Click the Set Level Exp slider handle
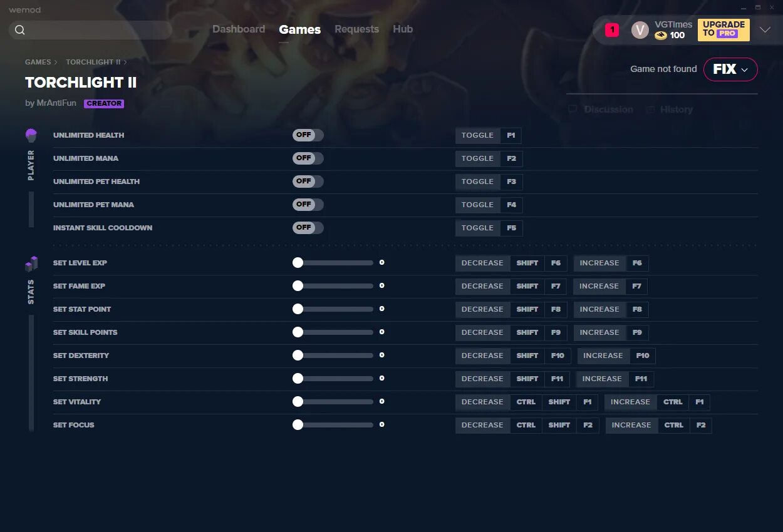783x532 pixels. click(x=298, y=263)
